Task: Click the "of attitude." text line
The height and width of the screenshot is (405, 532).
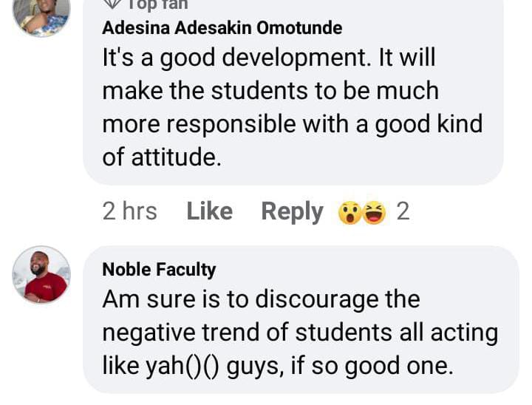Action: [x=161, y=157]
